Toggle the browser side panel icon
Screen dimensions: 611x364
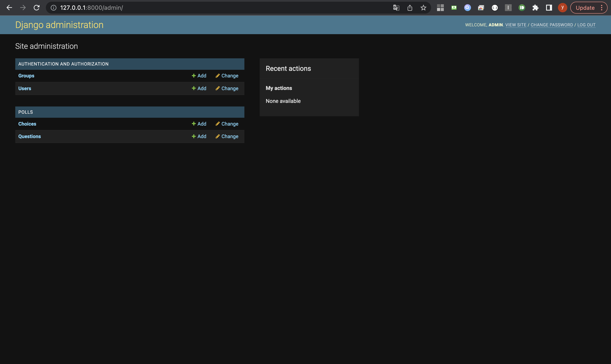point(549,8)
